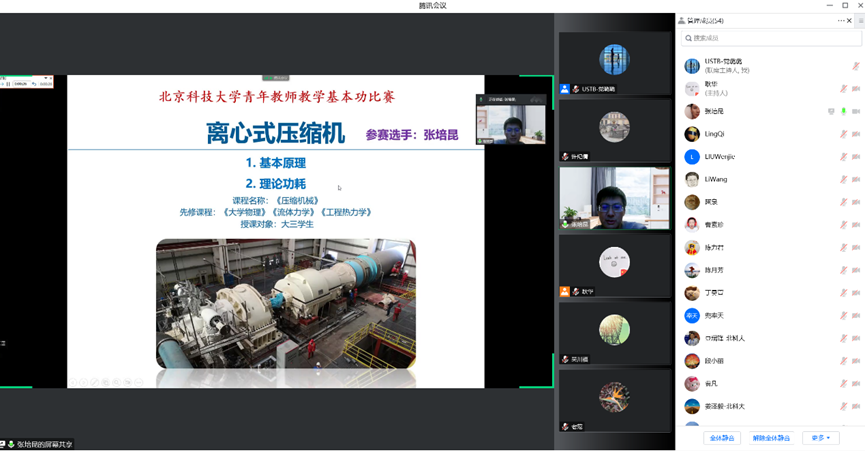Expand the 更多 dropdown at panel bottom
865x451 pixels.
coord(820,438)
